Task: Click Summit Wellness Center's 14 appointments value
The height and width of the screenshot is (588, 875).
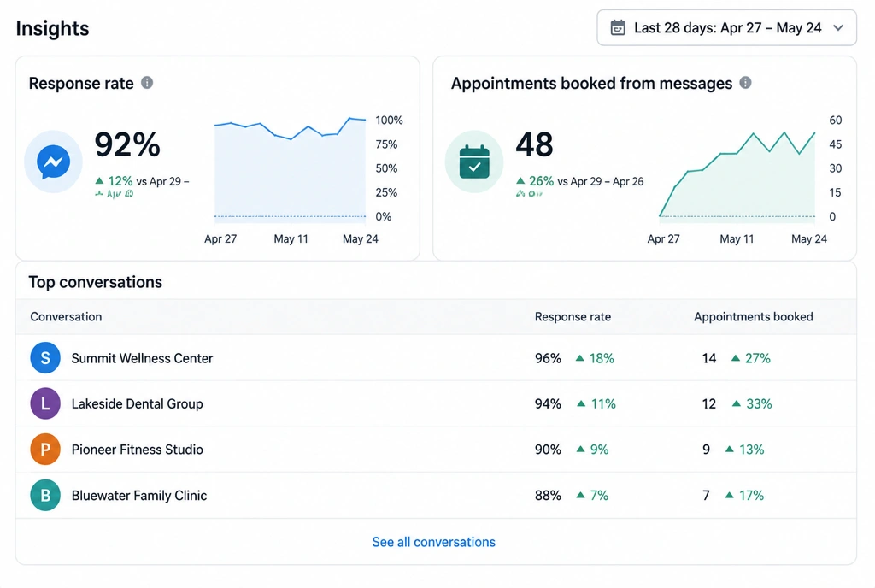Action: tap(708, 358)
